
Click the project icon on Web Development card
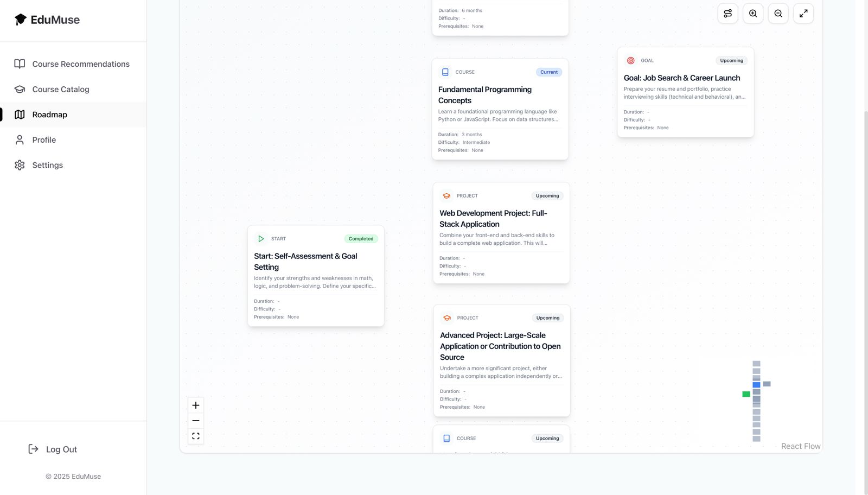pyautogui.click(x=446, y=196)
